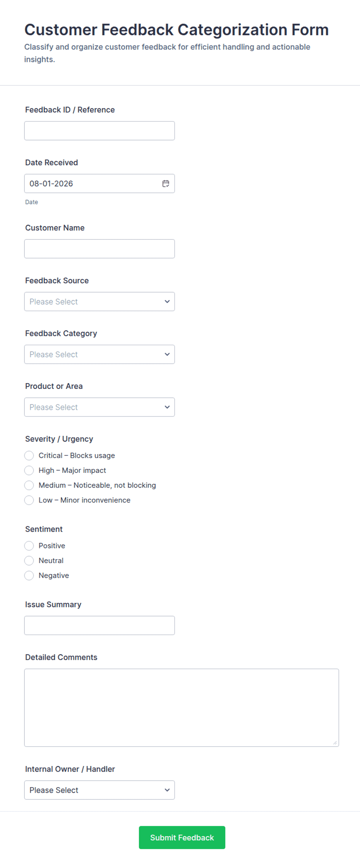Submit Feedback button
Screen dimensions: 360x868
(x=182, y=837)
